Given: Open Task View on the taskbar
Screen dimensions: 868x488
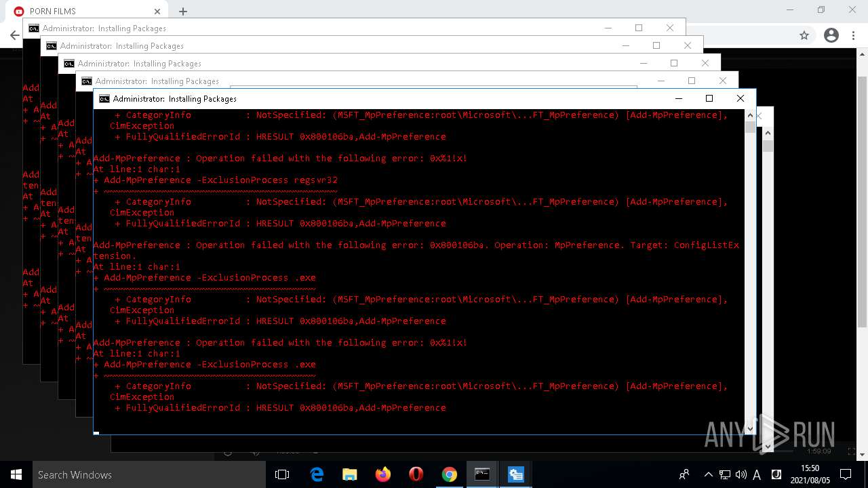Looking at the screenshot, I should pyautogui.click(x=282, y=474).
